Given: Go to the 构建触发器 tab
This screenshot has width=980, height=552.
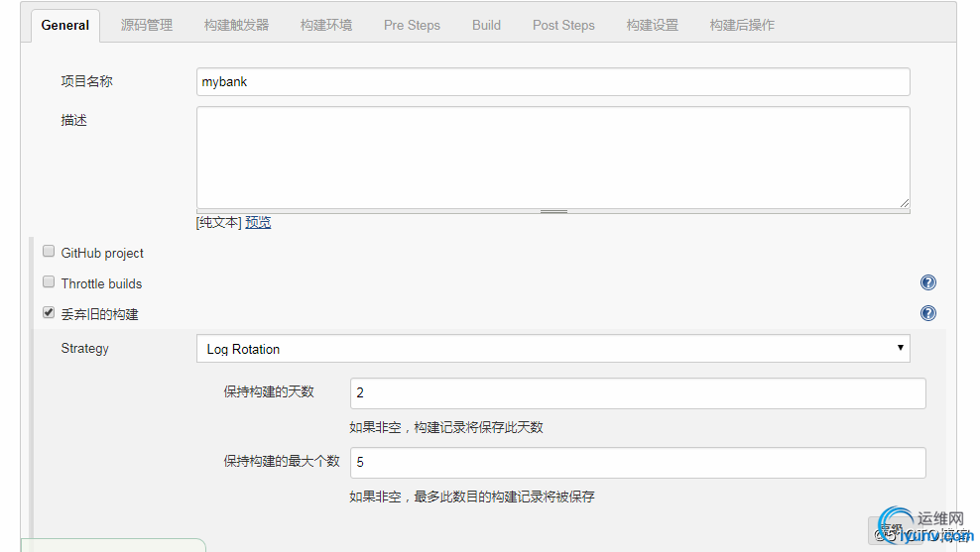Looking at the screenshot, I should (236, 26).
